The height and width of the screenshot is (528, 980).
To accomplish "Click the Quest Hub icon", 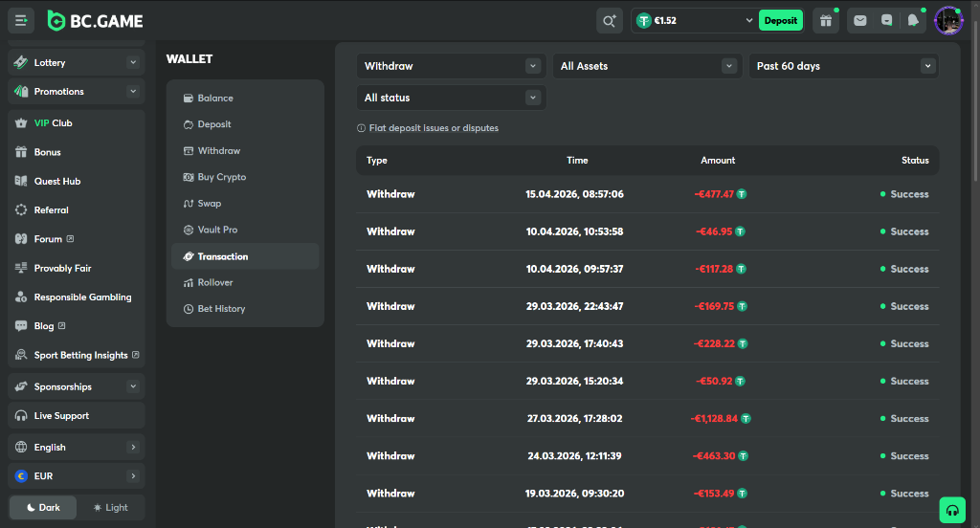I will point(21,181).
